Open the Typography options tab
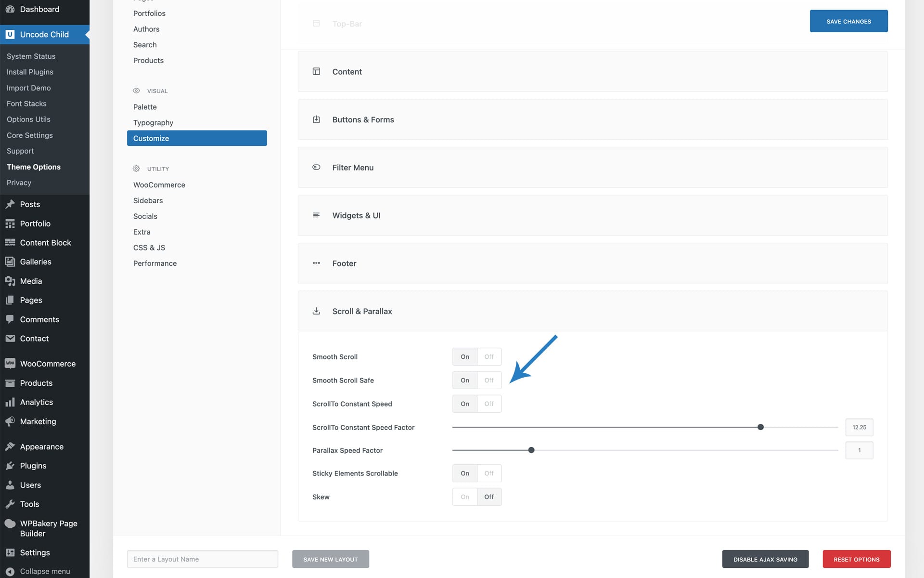This screenshot has width=924, height=578. coord(153,122)
